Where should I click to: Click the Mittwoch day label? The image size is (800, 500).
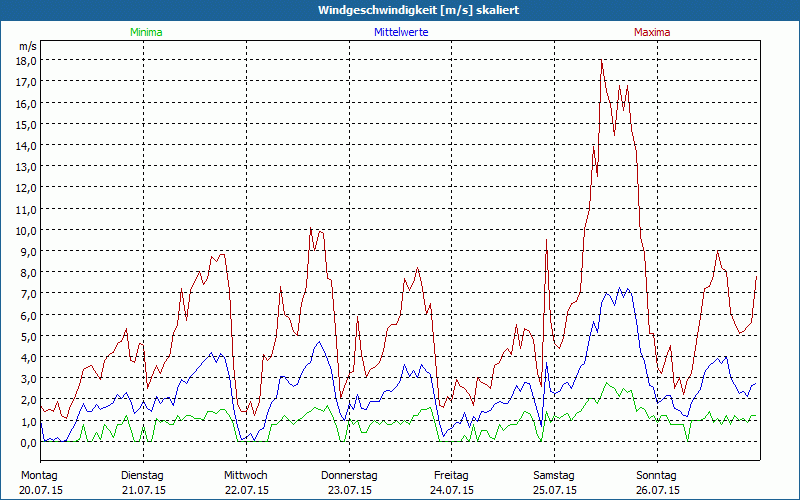246,475
